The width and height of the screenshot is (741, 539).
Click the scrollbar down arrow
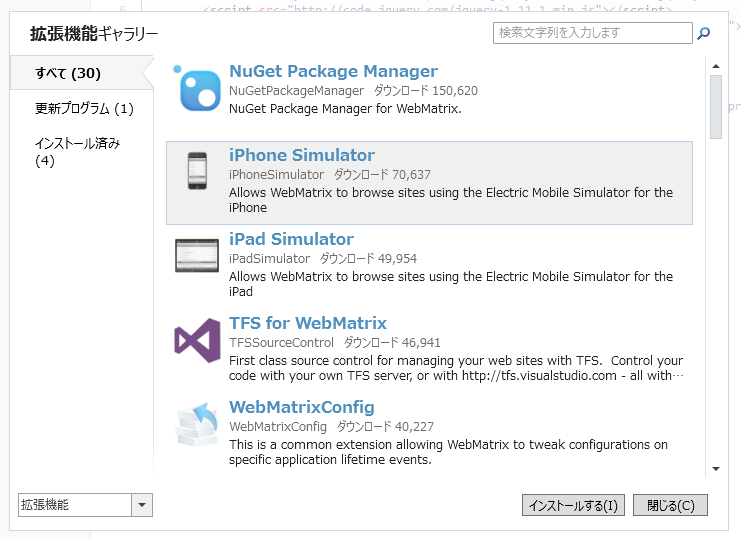click(x=716, y=468)
